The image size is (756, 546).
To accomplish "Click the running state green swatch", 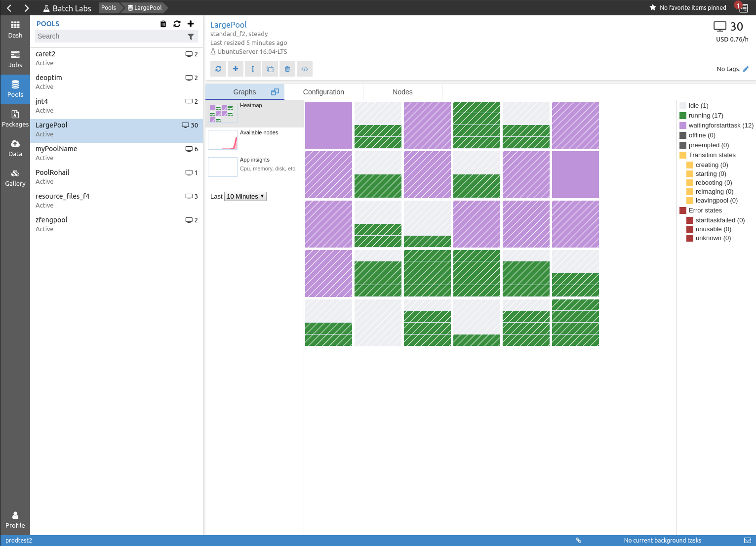I will point(683,116).
